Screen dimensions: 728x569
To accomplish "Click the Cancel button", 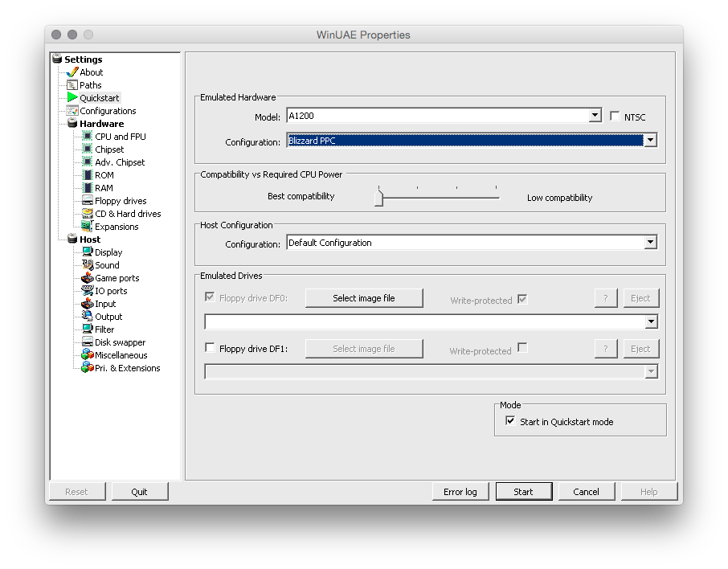I will [586, 491].
